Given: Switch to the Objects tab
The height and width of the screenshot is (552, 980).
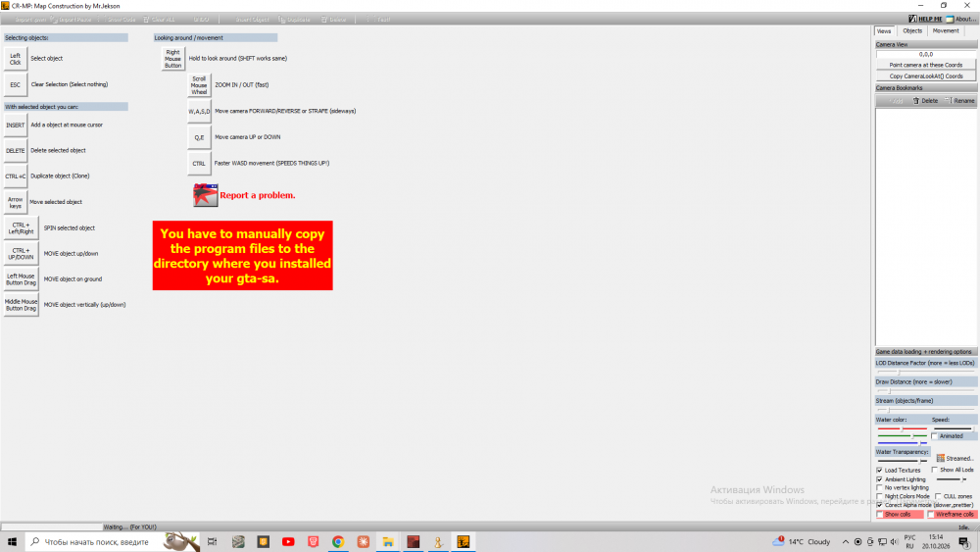Looking at the screenshot, I should coord(911,30).
